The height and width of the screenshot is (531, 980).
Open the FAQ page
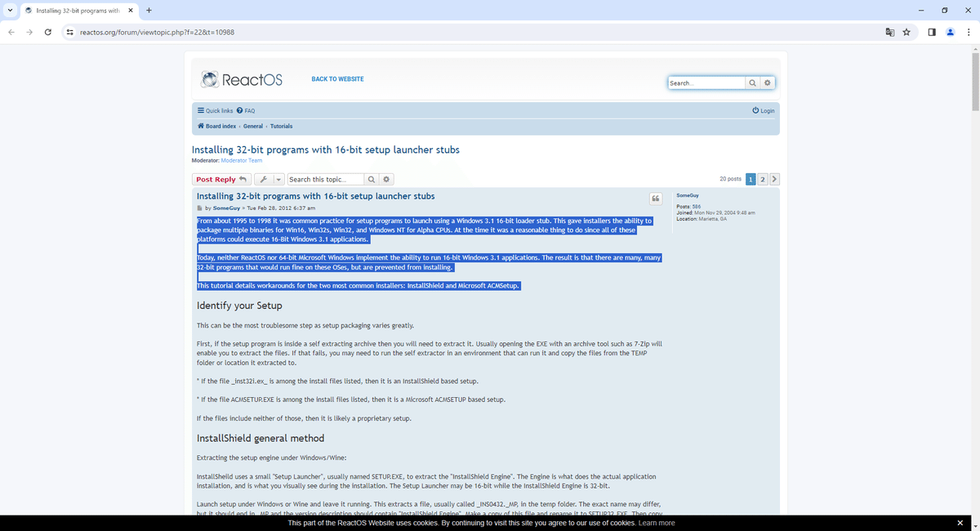pos(246,110)
